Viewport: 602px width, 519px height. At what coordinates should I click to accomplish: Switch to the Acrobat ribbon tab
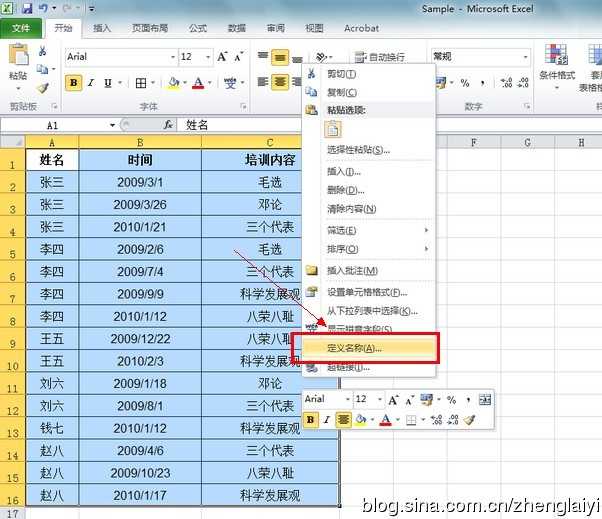click(x=361, y=28)
